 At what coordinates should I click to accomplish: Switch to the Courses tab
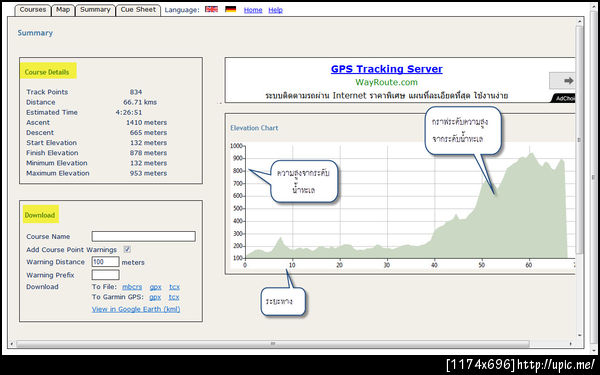[x=33, y=10]
